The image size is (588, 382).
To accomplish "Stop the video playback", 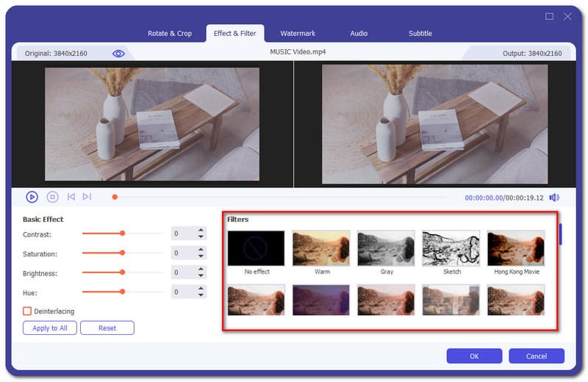I will (52, 197).
